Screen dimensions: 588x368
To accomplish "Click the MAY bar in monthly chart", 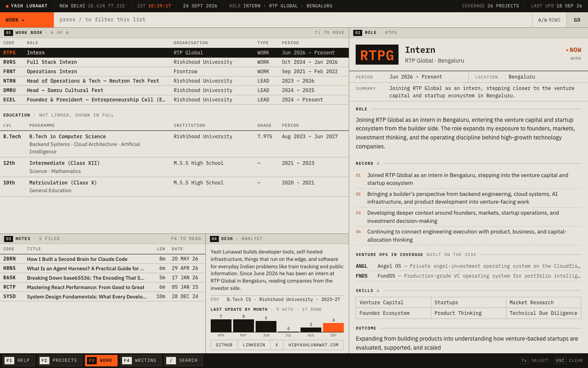I will (243, 326).
